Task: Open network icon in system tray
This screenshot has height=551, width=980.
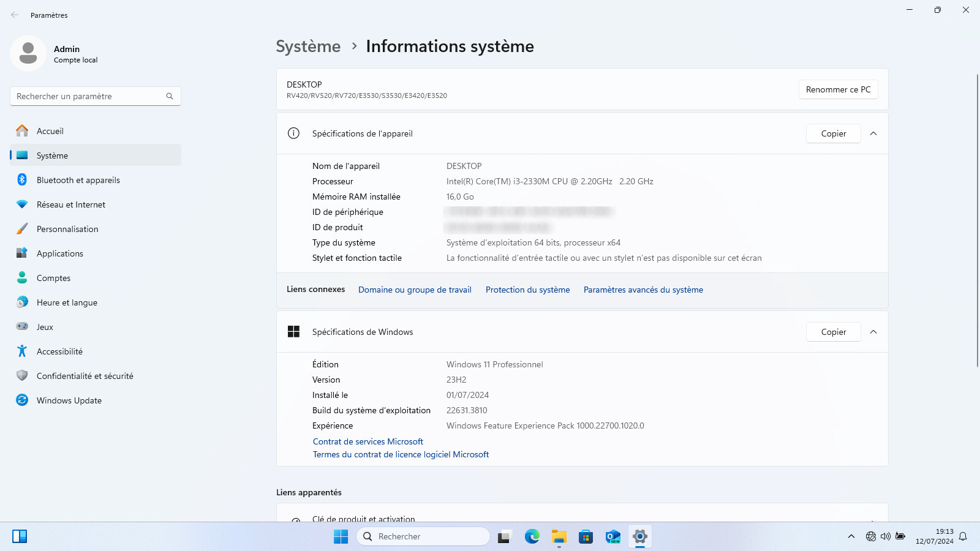Action: pos(870,536)
